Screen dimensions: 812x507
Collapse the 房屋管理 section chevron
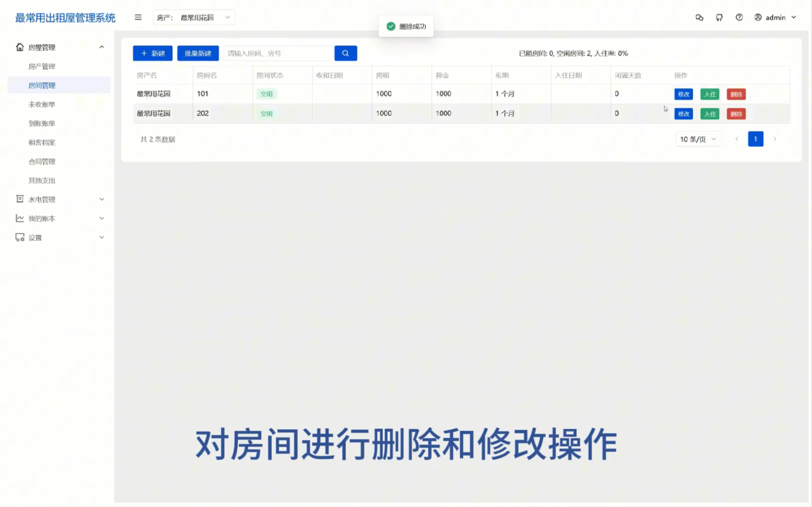102,47
